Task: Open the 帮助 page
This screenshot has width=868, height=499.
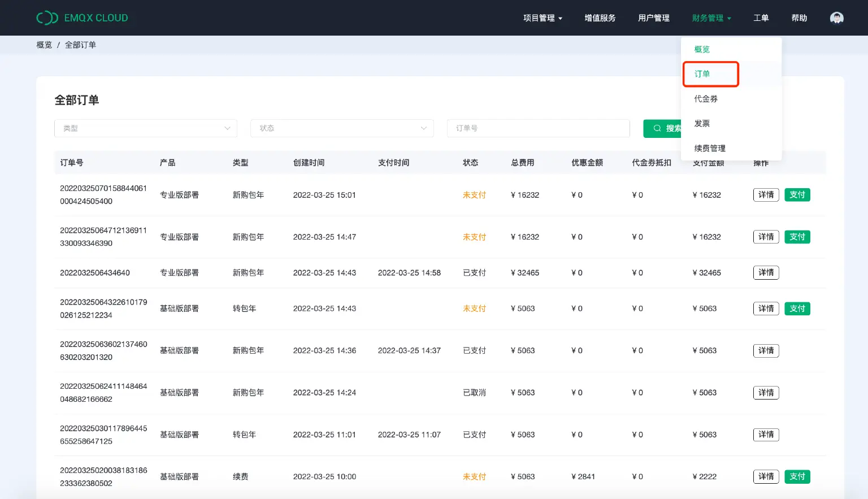Action: pos(799,18)
